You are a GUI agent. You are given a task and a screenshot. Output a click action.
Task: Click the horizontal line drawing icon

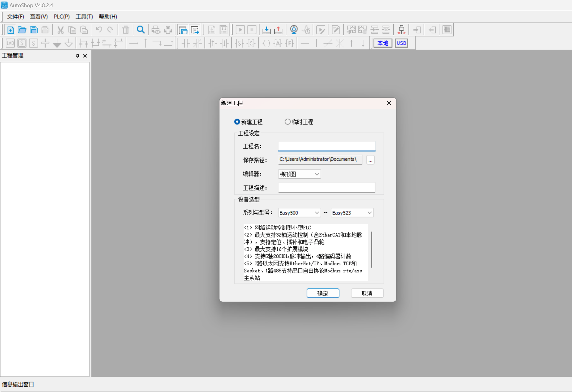coord(304,43)
